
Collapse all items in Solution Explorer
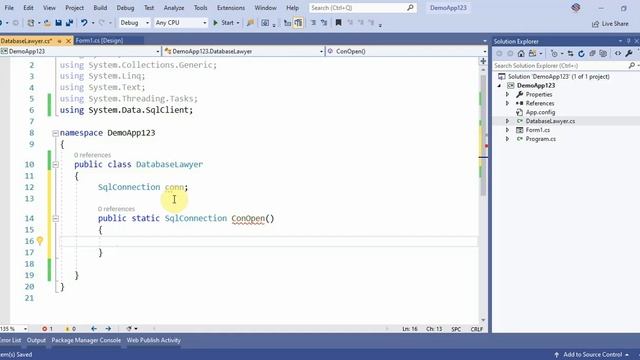592,53
